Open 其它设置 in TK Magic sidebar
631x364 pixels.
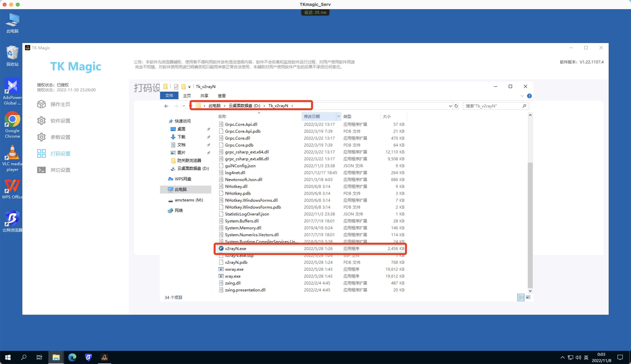(60, 170)
